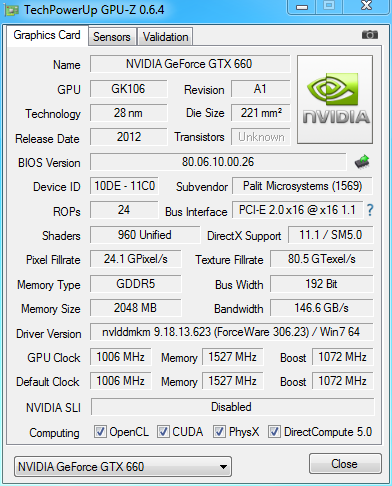This screenshot has height=486, width=392.
Task: Minimize the GPU-Z window
Action: pyautogui.click(x=302, y=7)
